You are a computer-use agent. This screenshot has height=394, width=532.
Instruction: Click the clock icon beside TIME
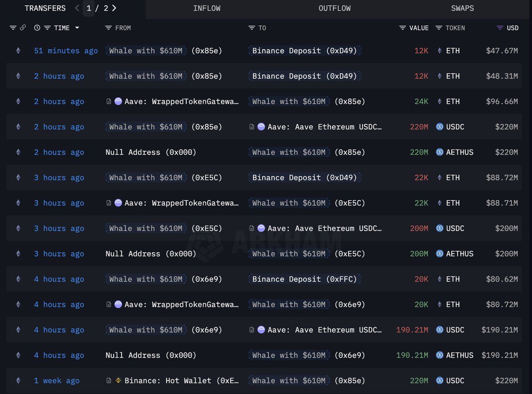[37, 28]
